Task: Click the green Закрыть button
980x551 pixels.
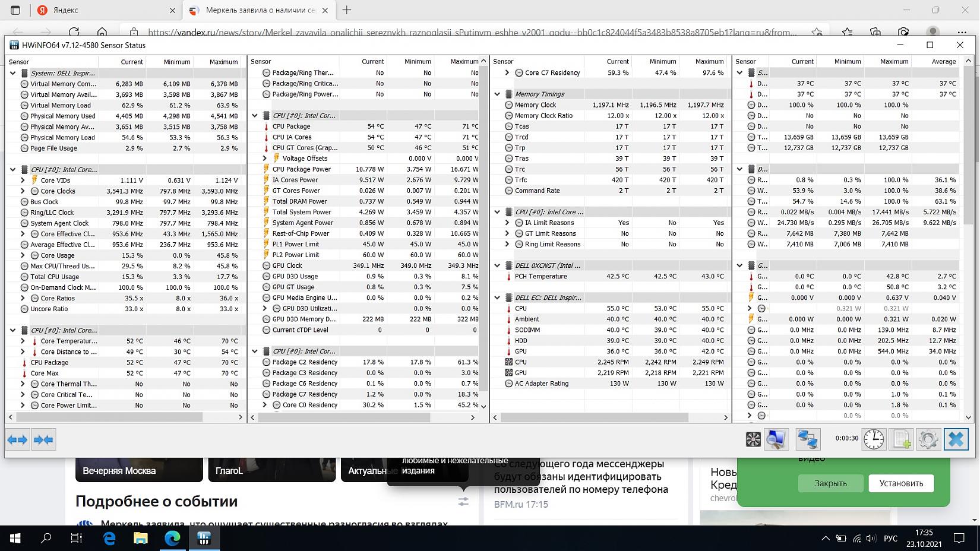Action: click(x=830, y=483)
